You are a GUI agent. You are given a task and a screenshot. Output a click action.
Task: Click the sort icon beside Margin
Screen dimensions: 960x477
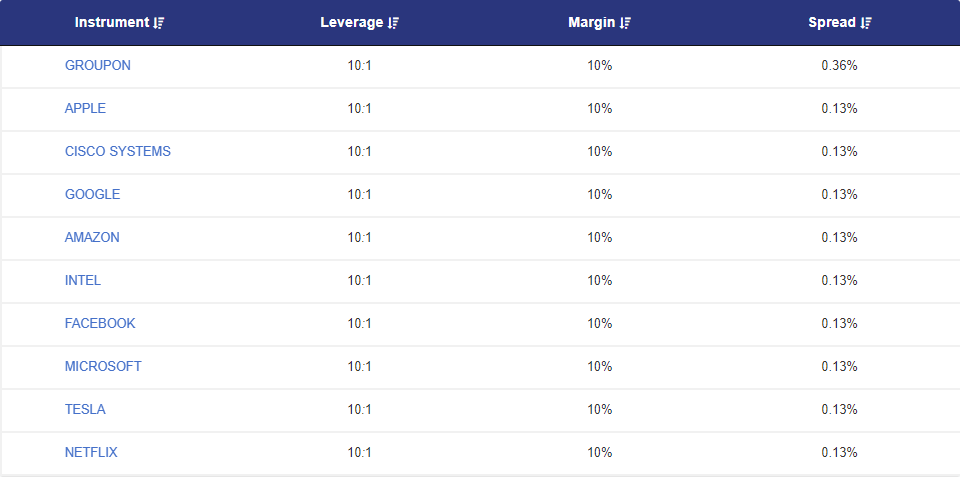point(626,23)
